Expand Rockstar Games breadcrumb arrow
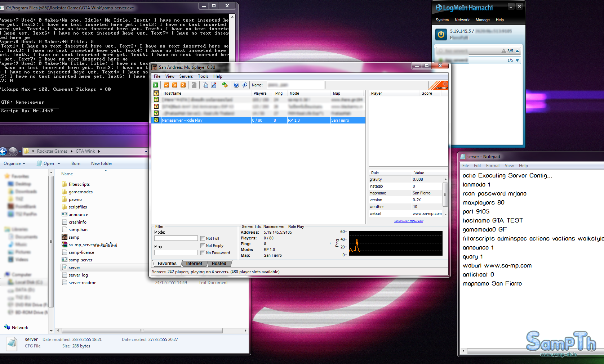This screenshot has width=604, height=364. tap(71, 151)
